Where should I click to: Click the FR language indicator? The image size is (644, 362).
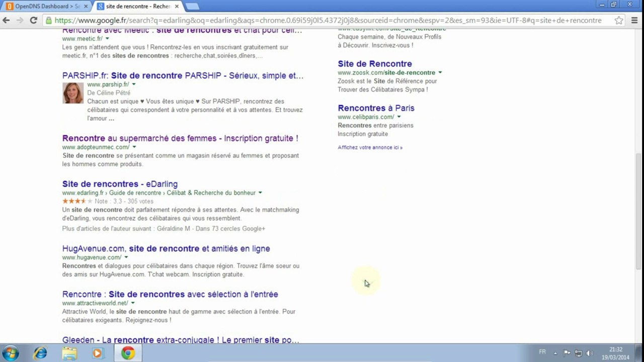pos(542,352)
